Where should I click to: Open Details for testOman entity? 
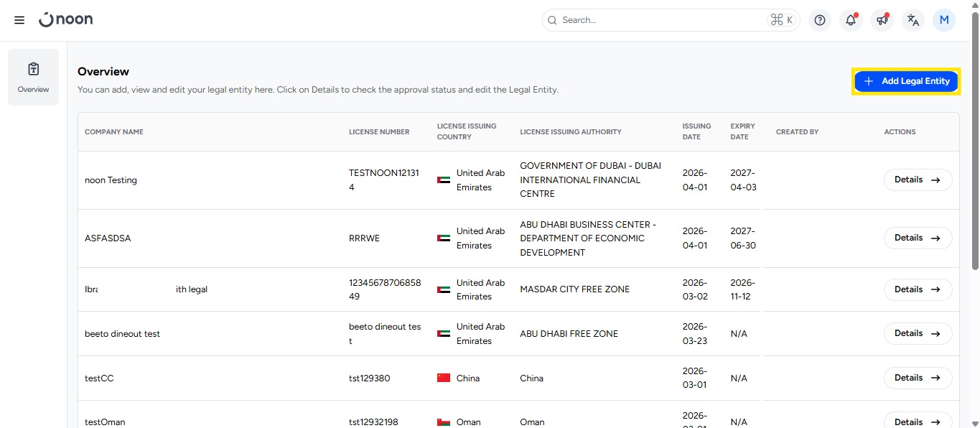[x=918, y=421]
